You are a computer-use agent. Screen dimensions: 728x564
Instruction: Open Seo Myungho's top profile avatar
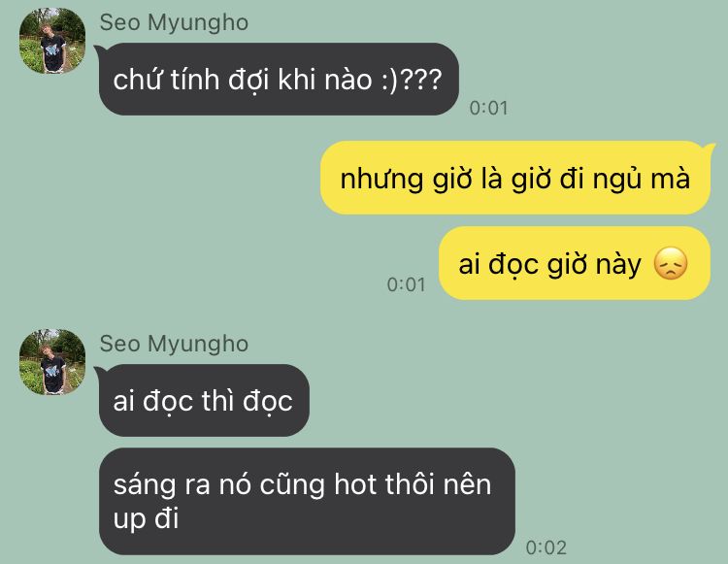point(52,41)
